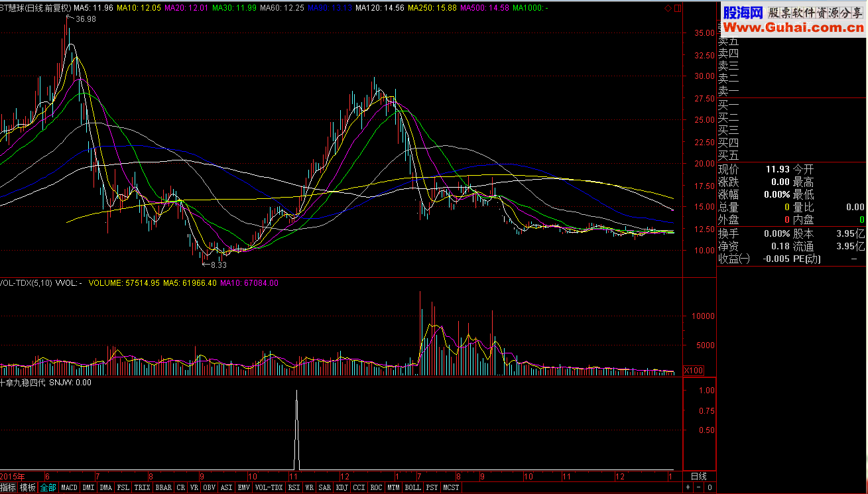Click the 36.98 high price marker

point(85,19)
